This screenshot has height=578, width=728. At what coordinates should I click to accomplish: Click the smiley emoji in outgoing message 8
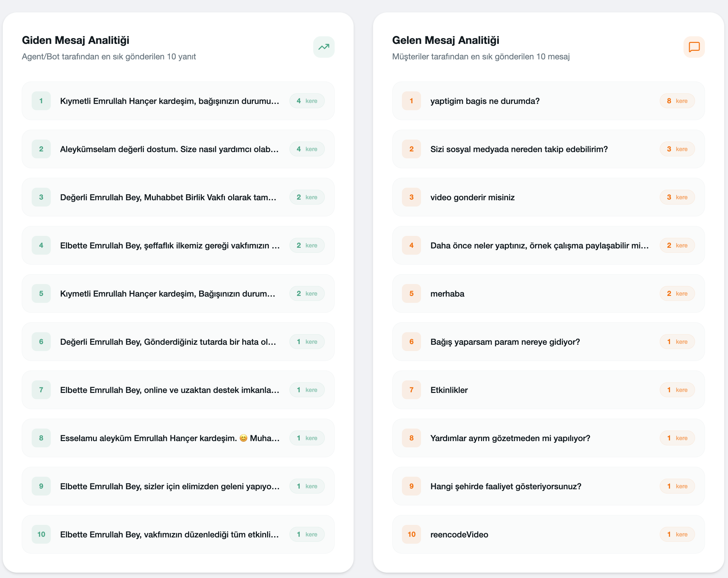(243, 438)
